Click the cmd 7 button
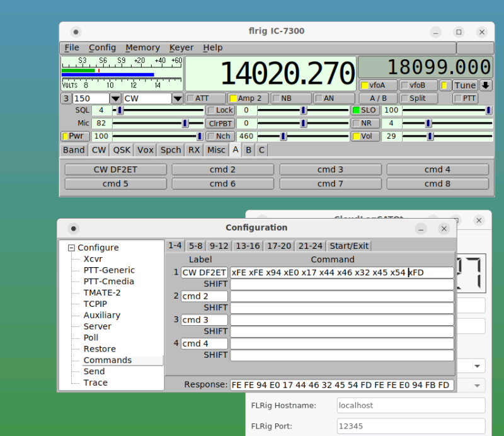The image size is (504, 436). [x=330, y=183]
